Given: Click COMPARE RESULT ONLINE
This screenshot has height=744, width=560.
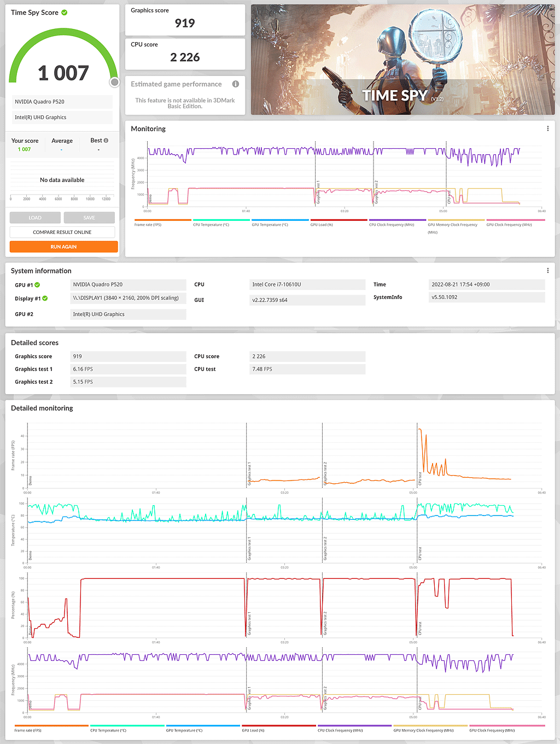Looking at the screenshot, I should coord(62,232).
